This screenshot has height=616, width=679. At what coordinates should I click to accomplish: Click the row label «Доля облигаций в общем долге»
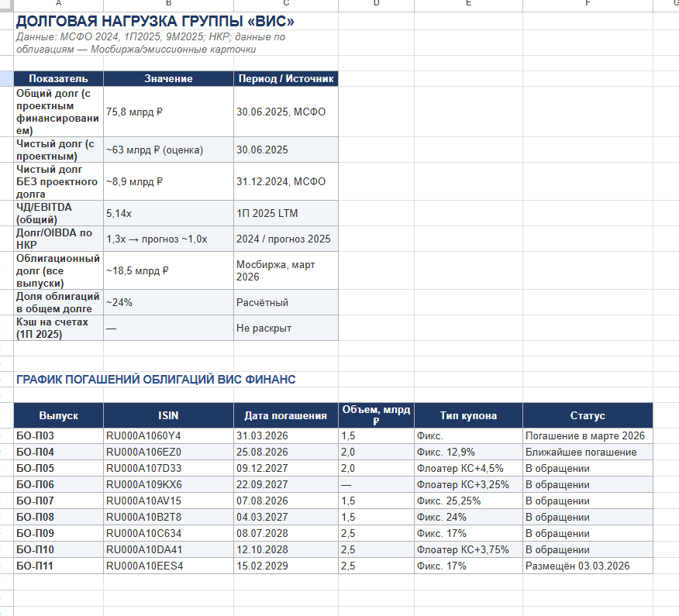[x=58, y=302]
